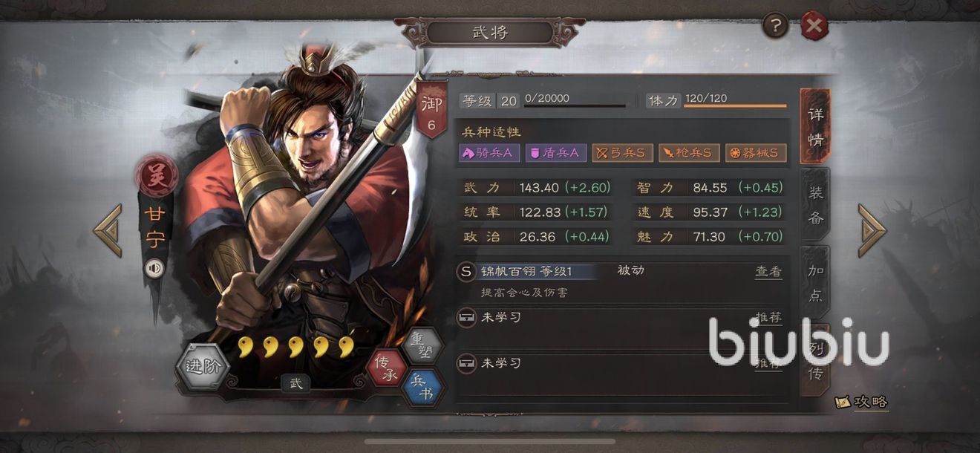980x453 pixels.
Task: Tap the 御 6 cost badge
Action: (x=431, y=109)
